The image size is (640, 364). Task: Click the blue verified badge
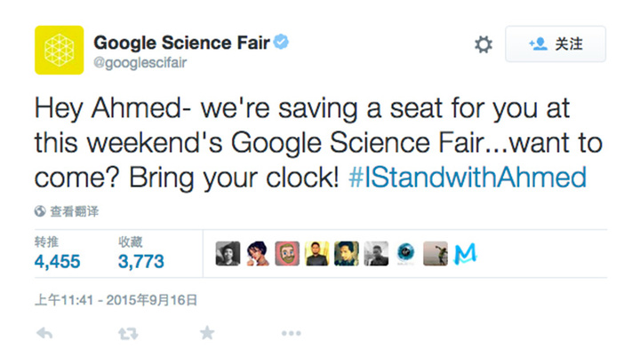(x=282, y=42)
